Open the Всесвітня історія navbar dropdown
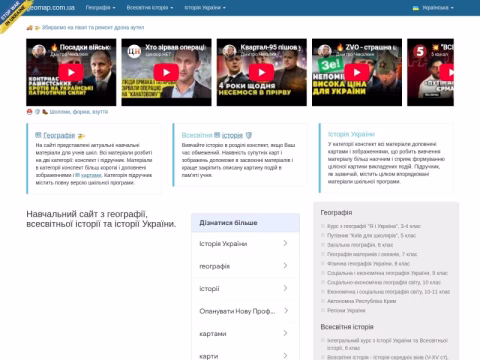This screenshot has height=360, width=480. [150, 7]
